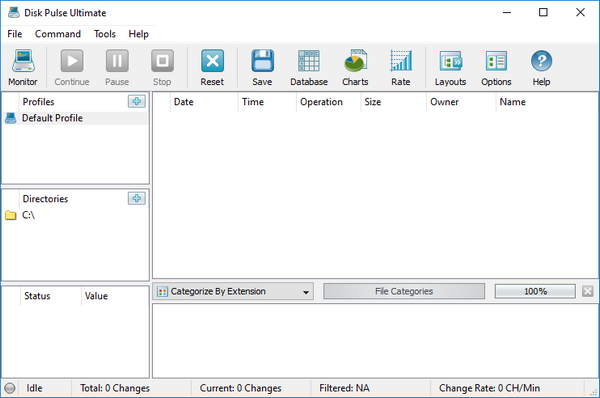Click the File Categories button
Image resolution: width=600 pixels, height=398 pixels.
pyautogui.click(x=404, y=291)
